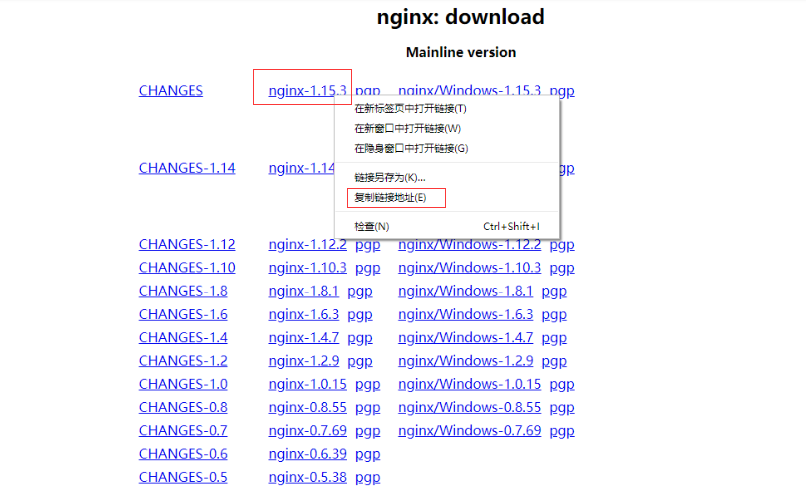Open nginx/Windows-1.15.3 download link
The width and height of the screenshot is (806, 501).
469,90
